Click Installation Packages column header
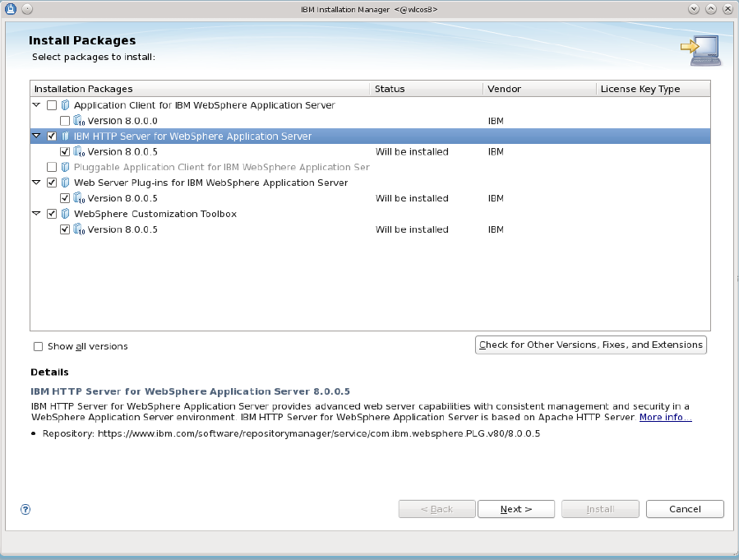This screenshot has height=560, width=739. (x=200, y=89)
